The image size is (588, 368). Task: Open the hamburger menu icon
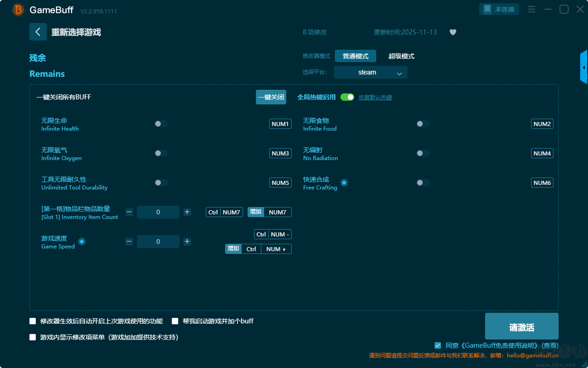(x=531, y=9)
